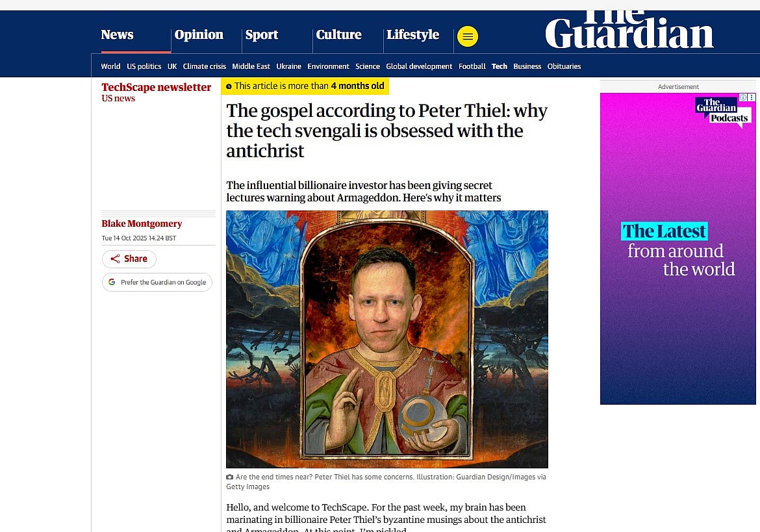Image resolution: width=760 pixels, height=532 pixels.
Task: Open the yellow hamburger menu button
Action: click(467, 36)
